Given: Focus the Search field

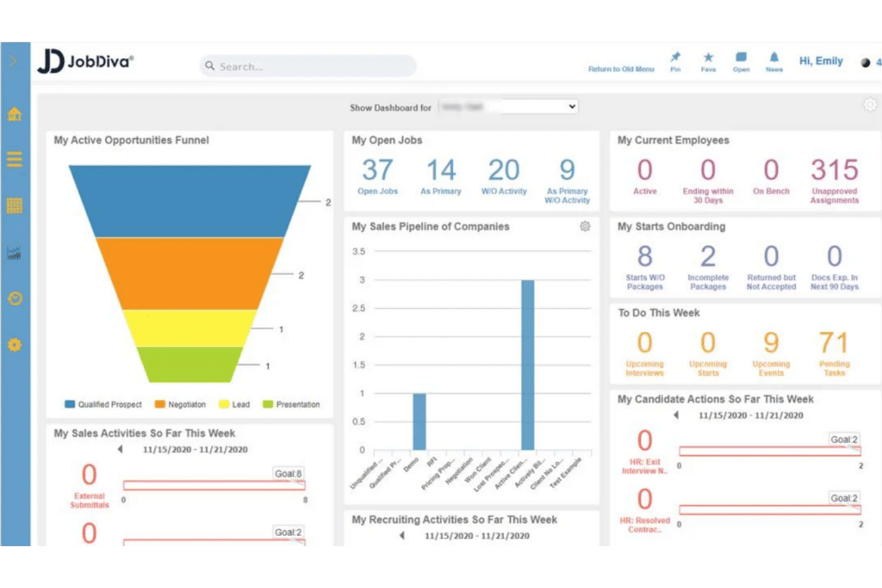Looking at the screenshot, I should tap(308, 66).
